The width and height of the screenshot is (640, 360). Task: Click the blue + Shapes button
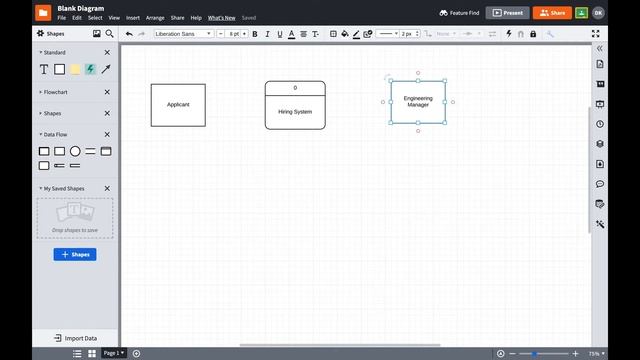[x=75, y=255]
